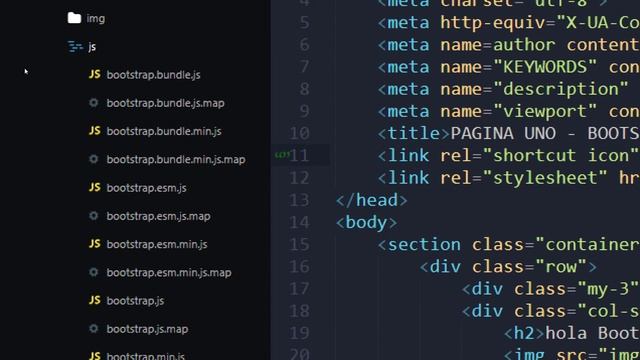
Task: Click line number 14 in gutter
Action: 300,222
